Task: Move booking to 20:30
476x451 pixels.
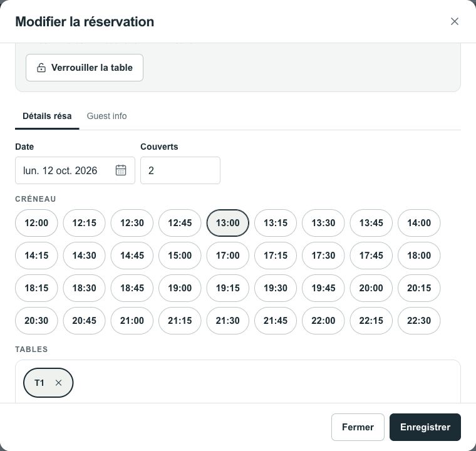Action: coord(36,321)
